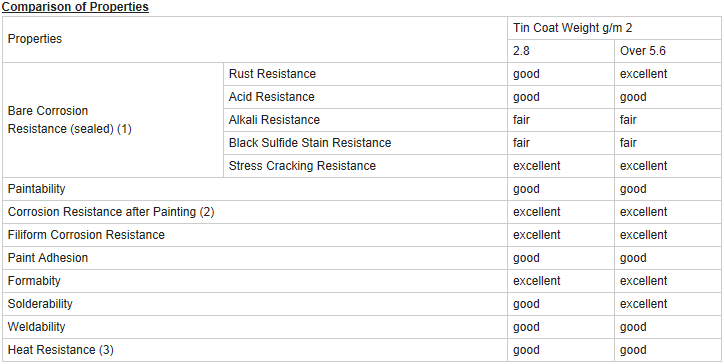Select the Paint Adhesion row label
Screen dimensions: 725x364
pyautogui.click(x=48, y=258)
